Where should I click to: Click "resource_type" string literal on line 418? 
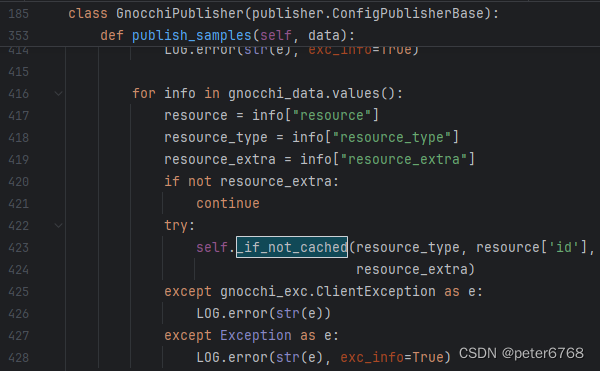click(x=392, y=137)
